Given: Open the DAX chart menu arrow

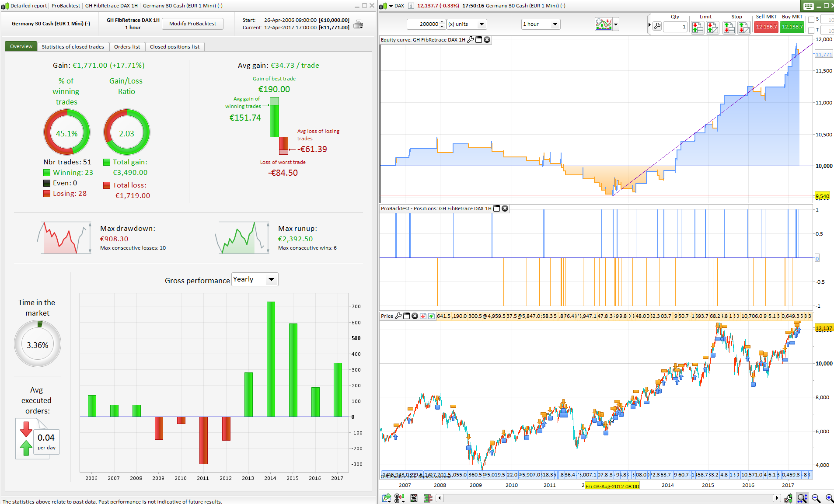Looking at the screenshot, I should click(x=391, y=6).
